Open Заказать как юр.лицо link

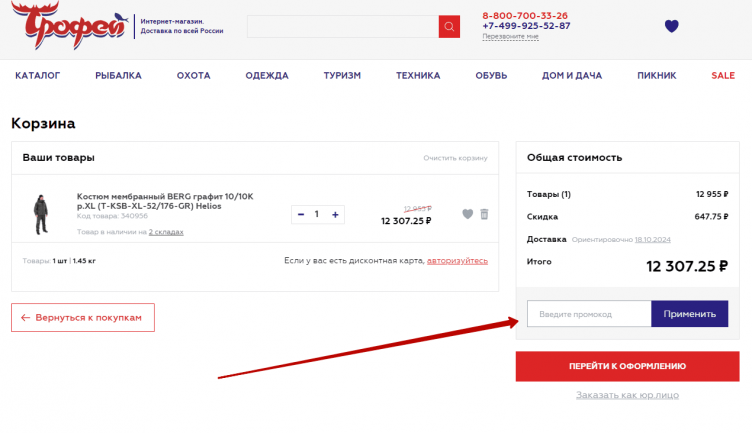(627, 395)
